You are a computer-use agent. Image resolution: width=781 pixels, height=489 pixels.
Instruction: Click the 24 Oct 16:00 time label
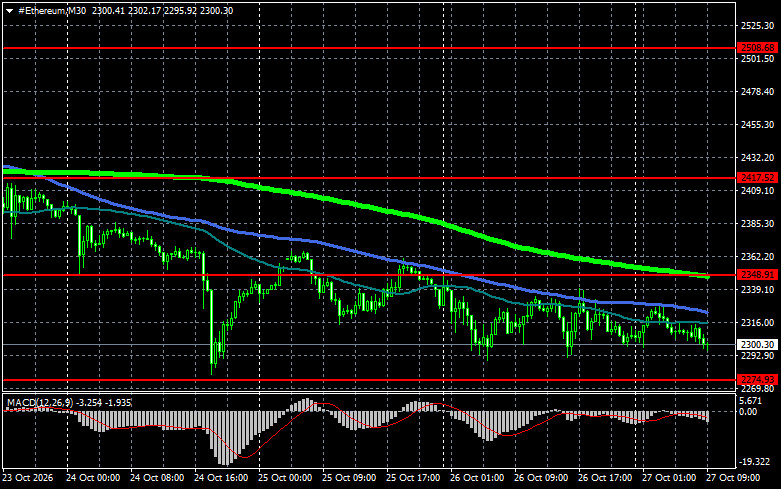(221, 478)
